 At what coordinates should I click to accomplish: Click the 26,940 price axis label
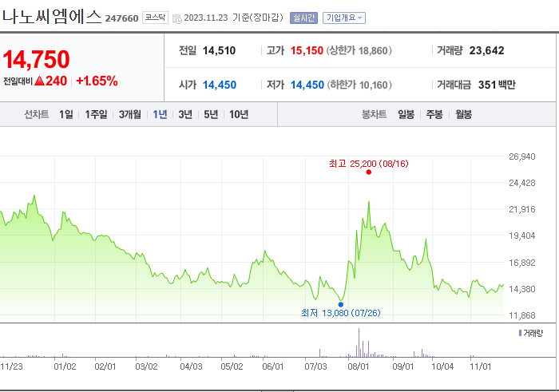tap(522, 156)
